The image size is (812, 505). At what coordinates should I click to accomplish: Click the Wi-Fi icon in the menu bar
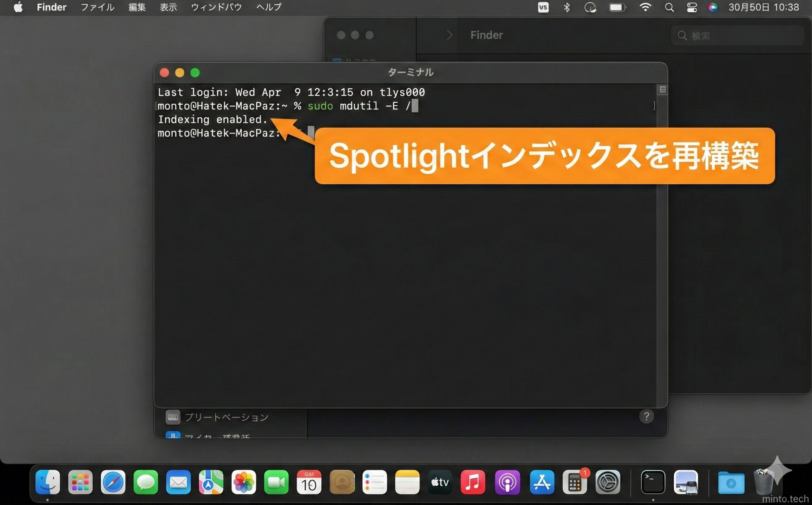(x=646, y=7)
